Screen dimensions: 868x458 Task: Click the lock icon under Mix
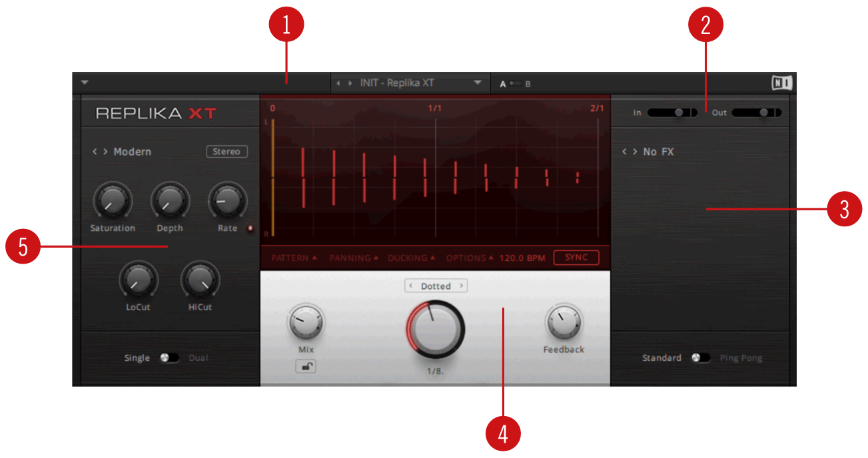(x=306, y=366)
